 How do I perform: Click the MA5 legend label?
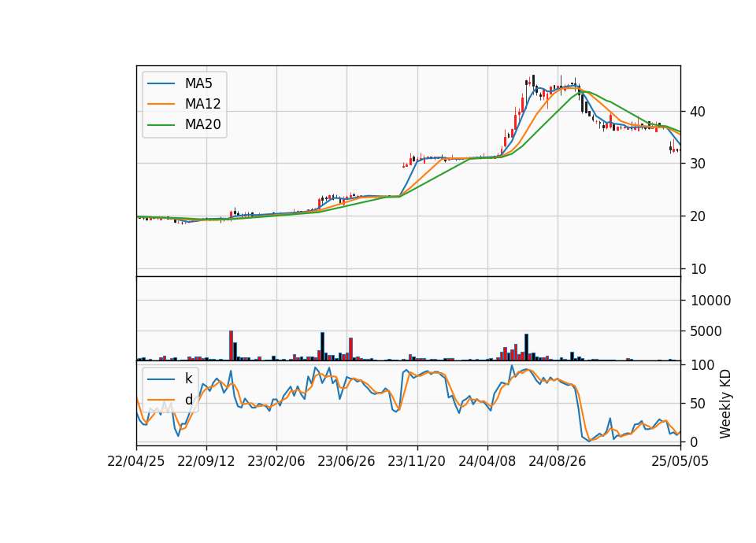point(198,83)
